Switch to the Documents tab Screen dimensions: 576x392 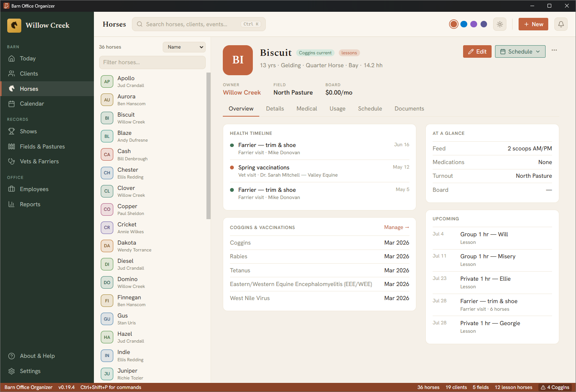(x=409, y=109)
